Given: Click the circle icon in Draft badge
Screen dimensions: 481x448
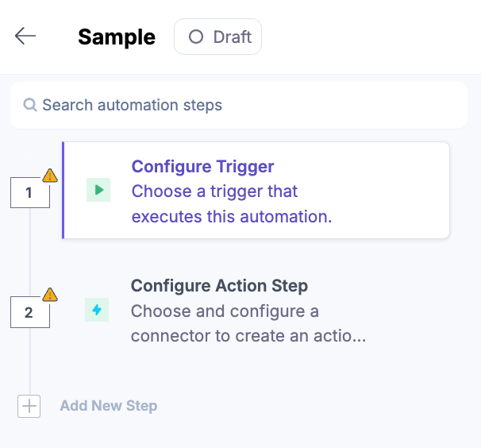Looking at the screenshot, I should tap(196, 37).
